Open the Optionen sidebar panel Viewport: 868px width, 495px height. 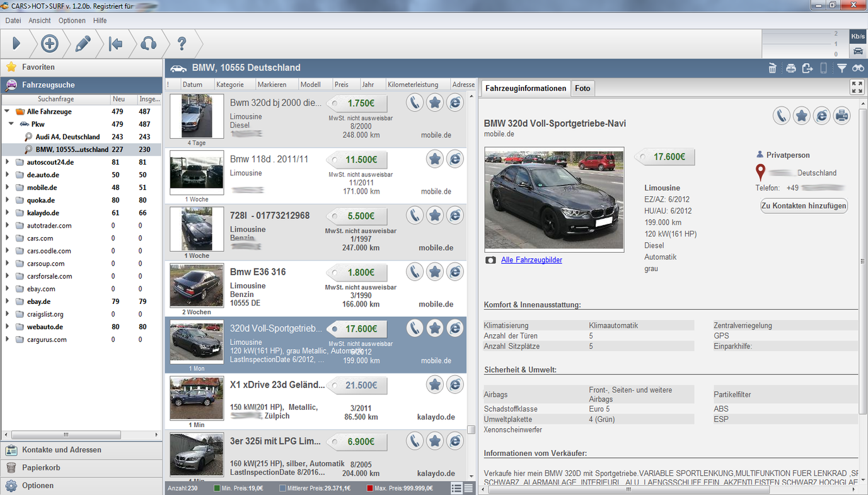(x=81, y=486)
